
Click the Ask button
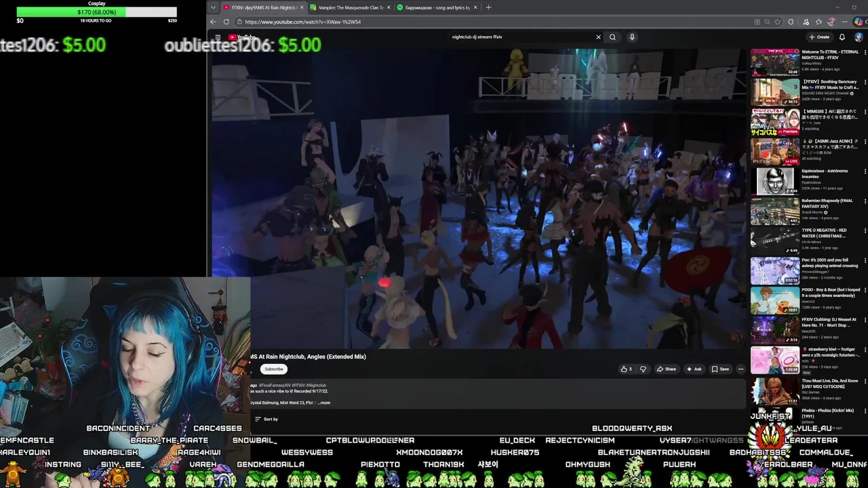694,369
